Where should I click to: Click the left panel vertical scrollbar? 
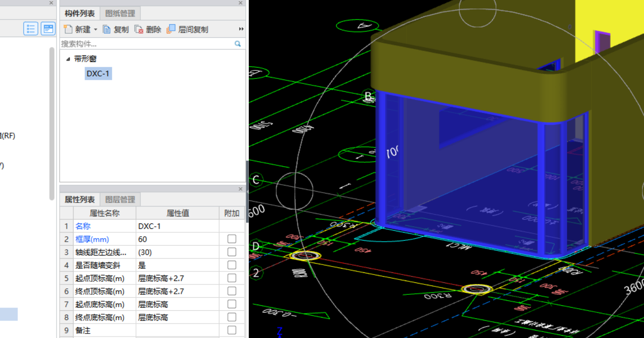tap(52, 123)
